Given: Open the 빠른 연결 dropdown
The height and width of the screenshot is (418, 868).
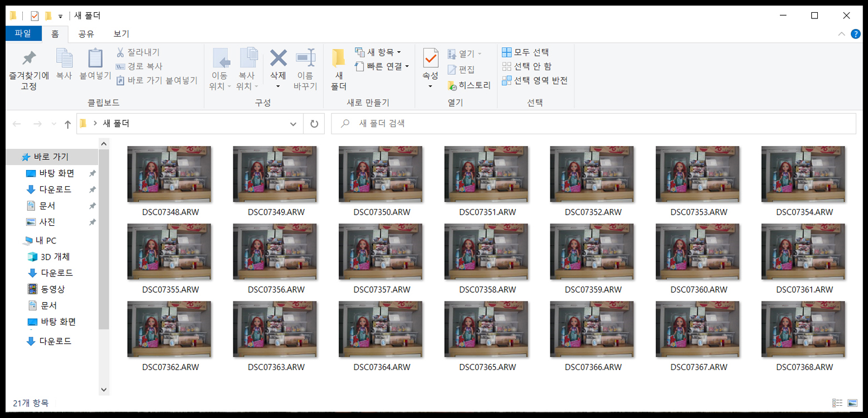Looking at the screenshot, I should (x=382, y=66).
